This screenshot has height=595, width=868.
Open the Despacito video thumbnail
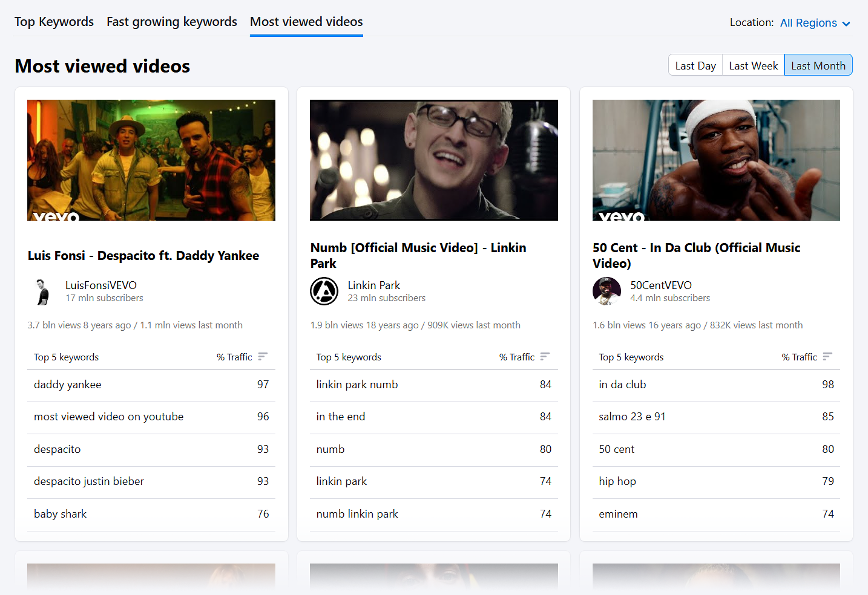click(x=151, y=160)
